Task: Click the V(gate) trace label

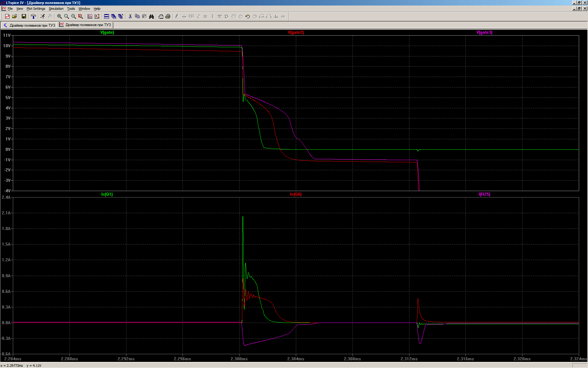Action: click(x=107, y=33)
